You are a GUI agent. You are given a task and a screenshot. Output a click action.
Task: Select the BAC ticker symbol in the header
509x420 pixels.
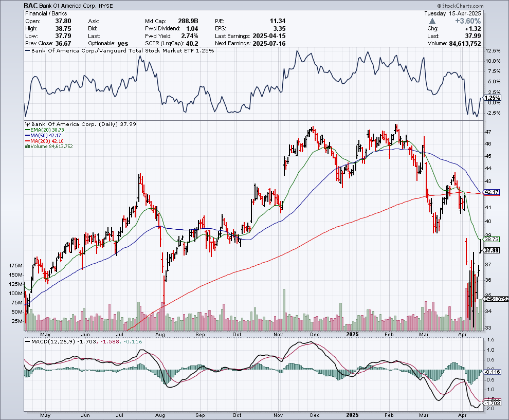point(30,6)
